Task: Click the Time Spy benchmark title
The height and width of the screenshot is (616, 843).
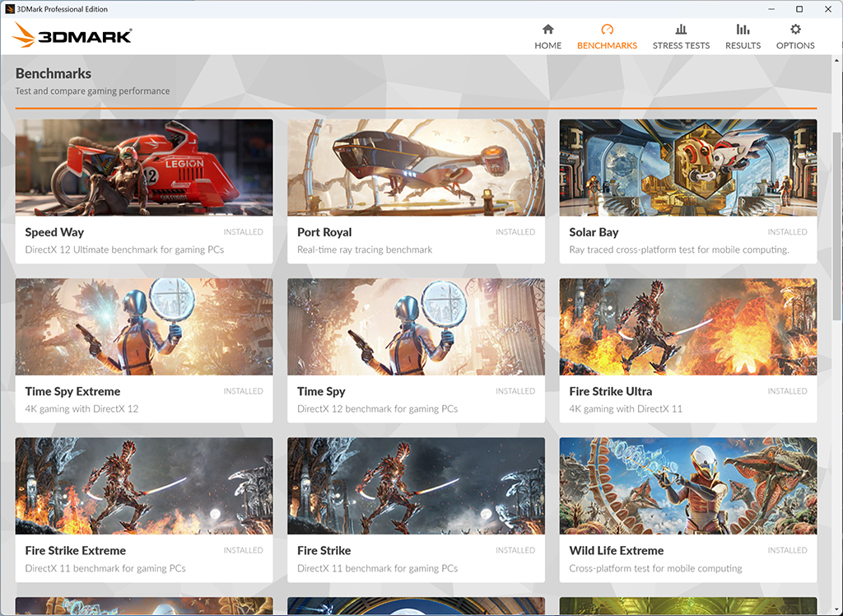Action: click(321, 391)
